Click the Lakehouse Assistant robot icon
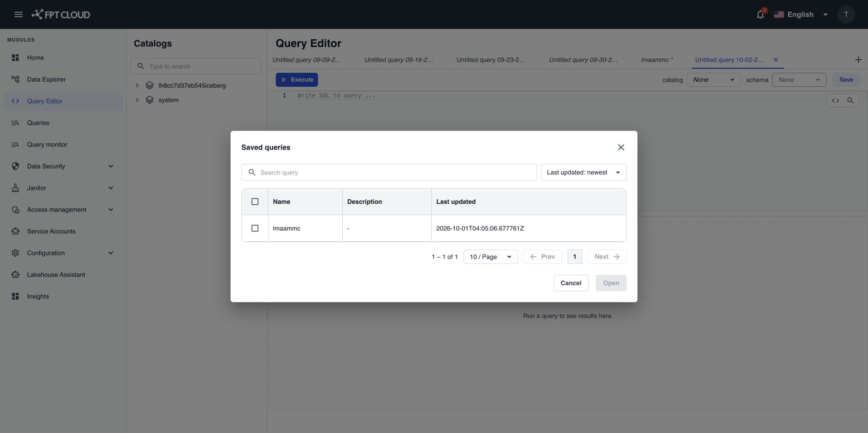 click(15, 275)
